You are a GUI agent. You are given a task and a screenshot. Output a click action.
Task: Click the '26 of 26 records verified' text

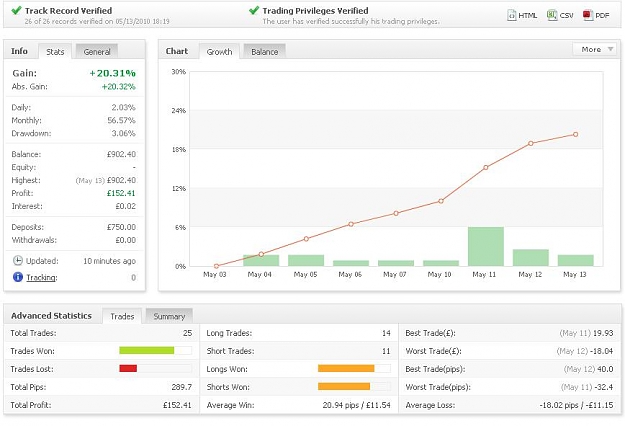tap(97, 21)
